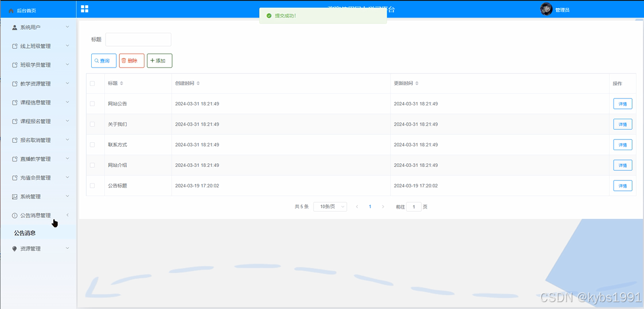Image resolution: width=644 pixels, height=309 pixels.
Task: Open 详情 for 公告标题 row
Action: click(x=623, y=186)
